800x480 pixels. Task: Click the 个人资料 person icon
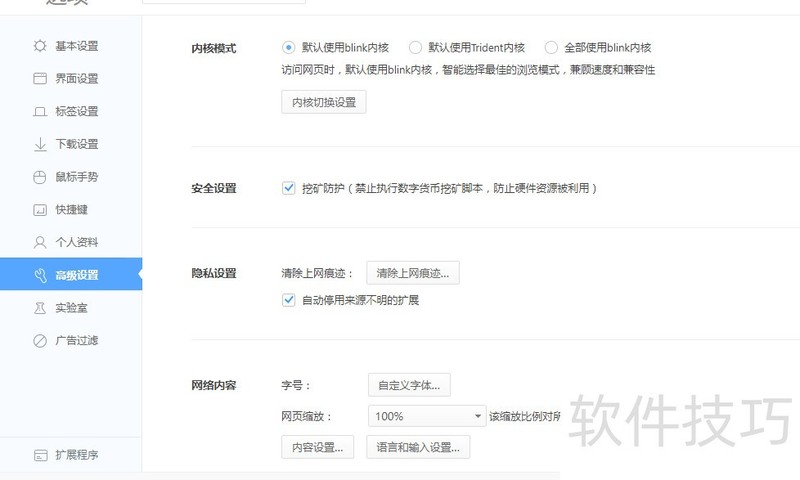point(40,242)
